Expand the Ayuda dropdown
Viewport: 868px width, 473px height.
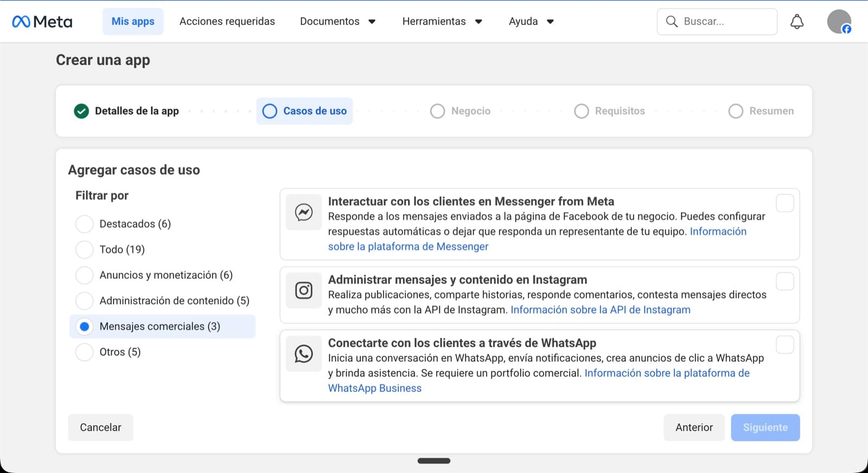coord(531,22)
